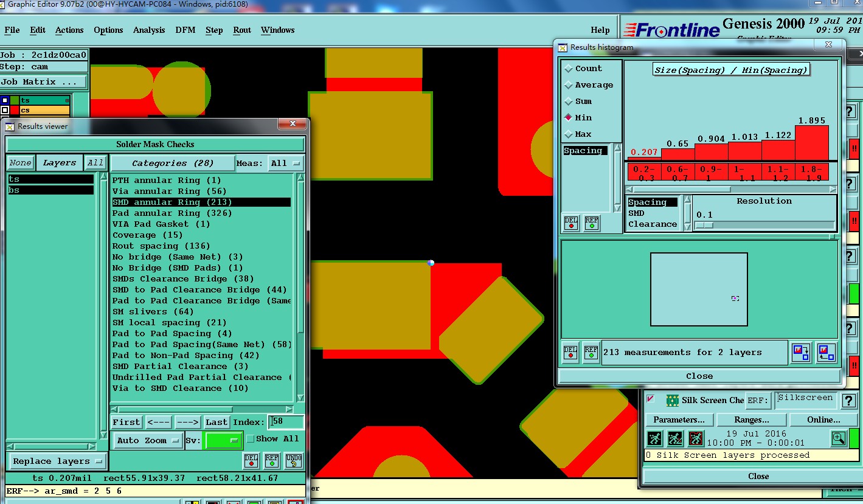The width and height of the screenshot is (863, 504).
Task: Click All layers button
Action: coord(95,163)
